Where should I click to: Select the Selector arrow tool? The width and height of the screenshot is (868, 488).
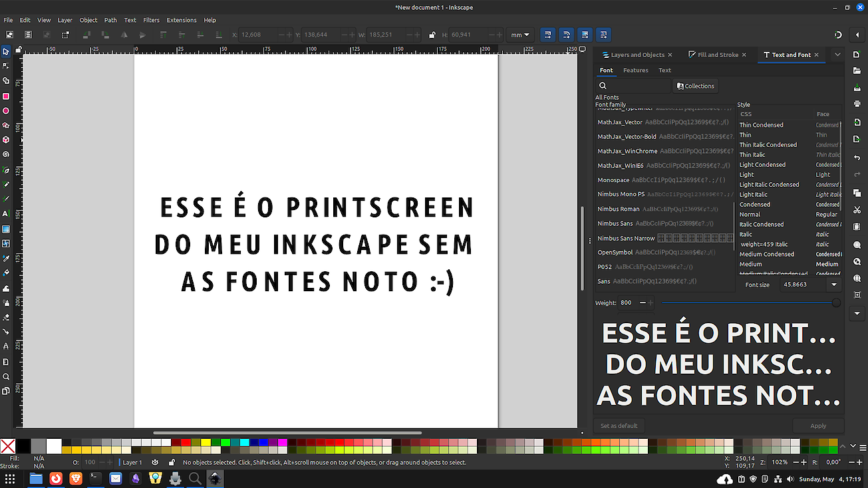coord(6,51)
